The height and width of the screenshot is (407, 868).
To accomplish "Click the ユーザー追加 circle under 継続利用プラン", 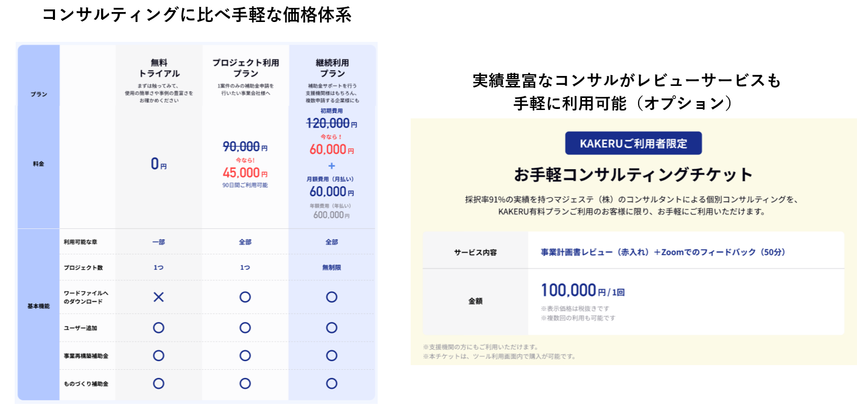I will (x=332, y=328).
